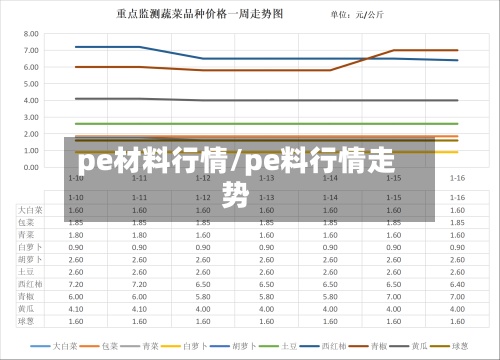Select the 7.00 y-axis label
500x360 pixels.
tap(31, 50)
